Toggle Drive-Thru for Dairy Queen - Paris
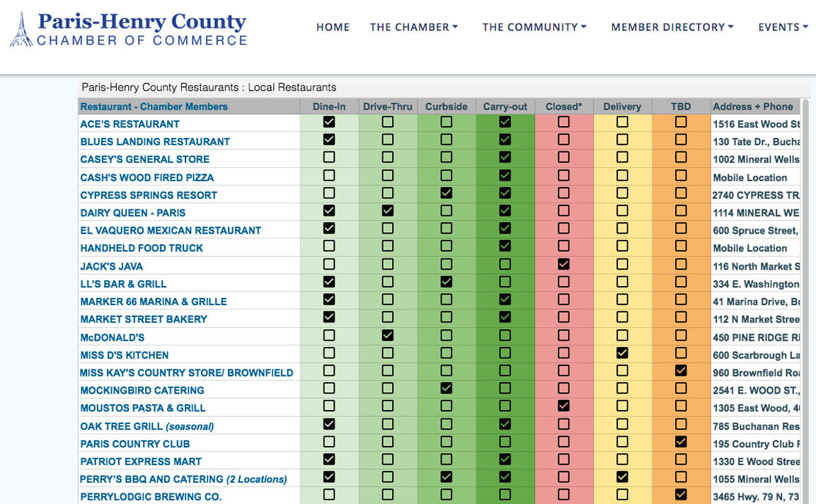The height and width of the screenshot is (504, 816). [388, 210]
